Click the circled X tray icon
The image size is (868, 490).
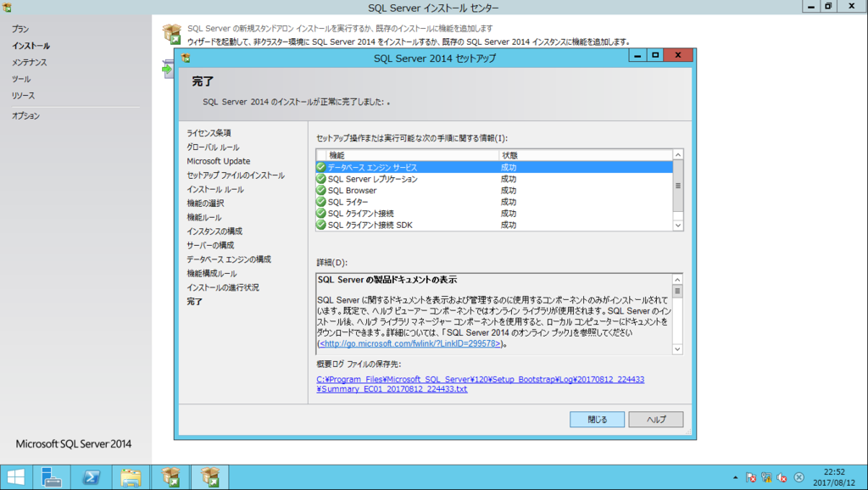coord(798,477)
